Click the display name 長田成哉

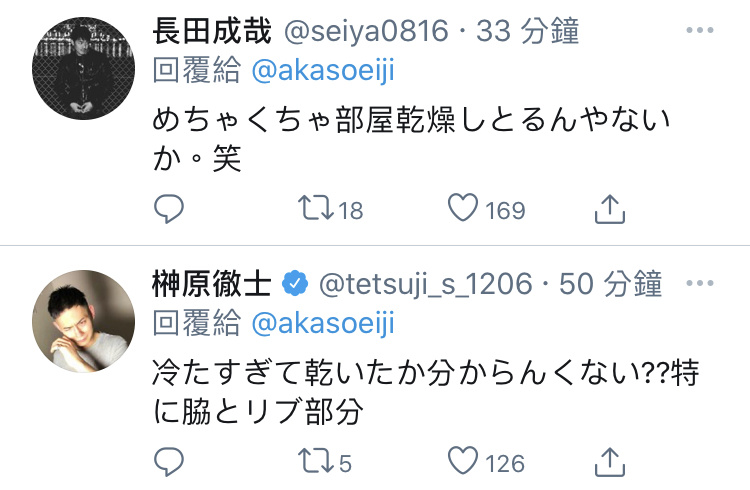[x=212, y=31]
